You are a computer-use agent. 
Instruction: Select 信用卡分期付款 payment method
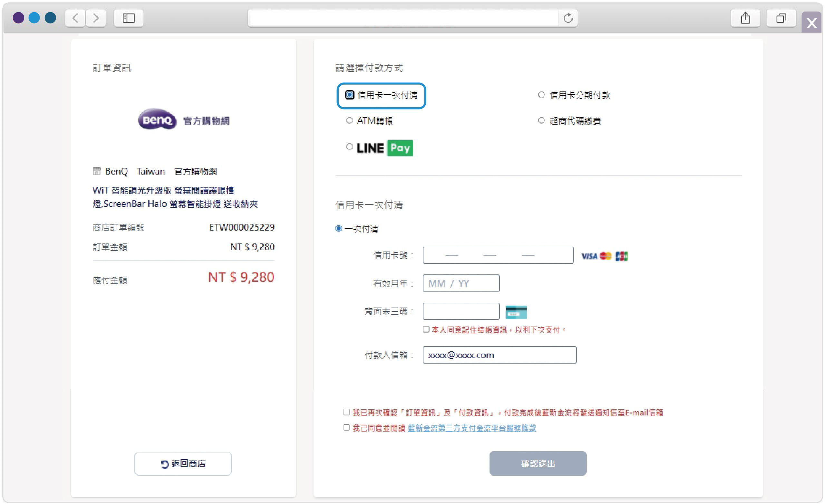click(541, 95)
